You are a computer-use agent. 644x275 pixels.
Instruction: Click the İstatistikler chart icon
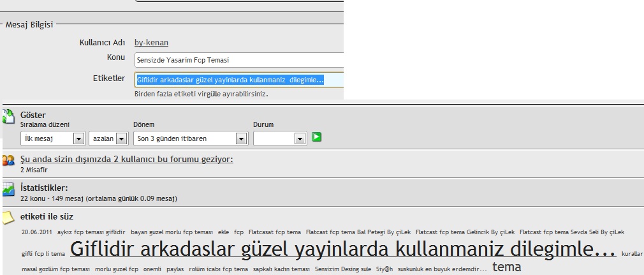pyautogui.click(x=8, y=190)
